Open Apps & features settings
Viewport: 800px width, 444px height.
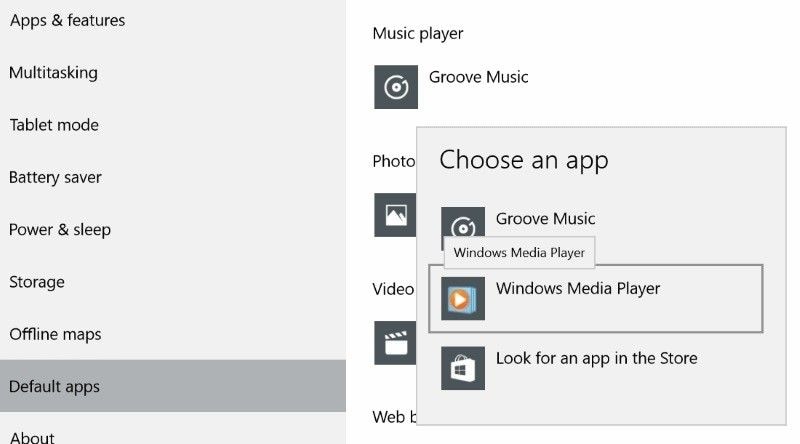[x=67, y=20]
